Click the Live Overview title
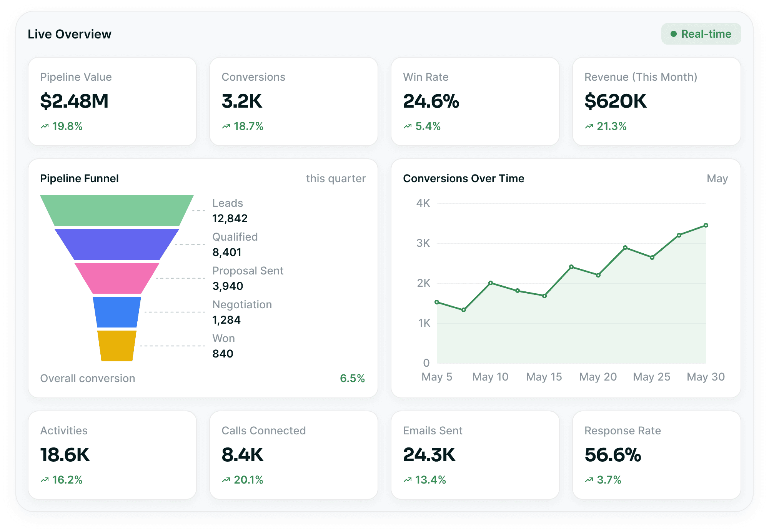The width and height of the screenshot is (769, 532). click(x=70, y=34)
